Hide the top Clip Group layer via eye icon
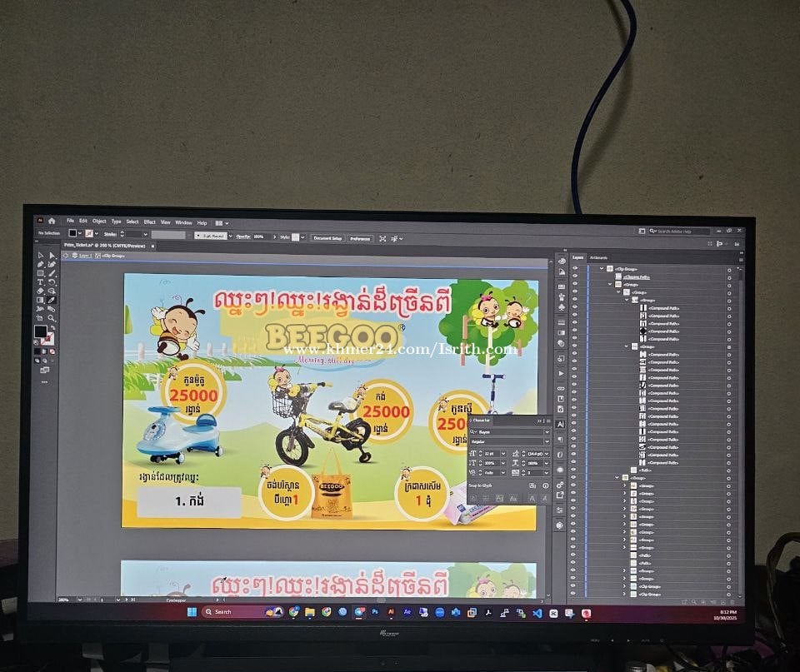The height and width of the screenshot is (672, 800). 574,268
